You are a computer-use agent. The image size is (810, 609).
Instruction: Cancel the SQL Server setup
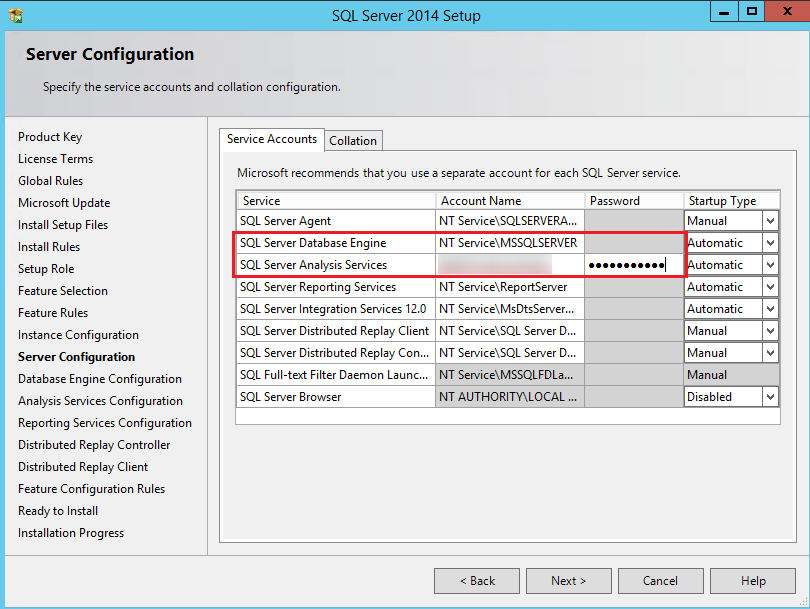click(x=661, y=581)
